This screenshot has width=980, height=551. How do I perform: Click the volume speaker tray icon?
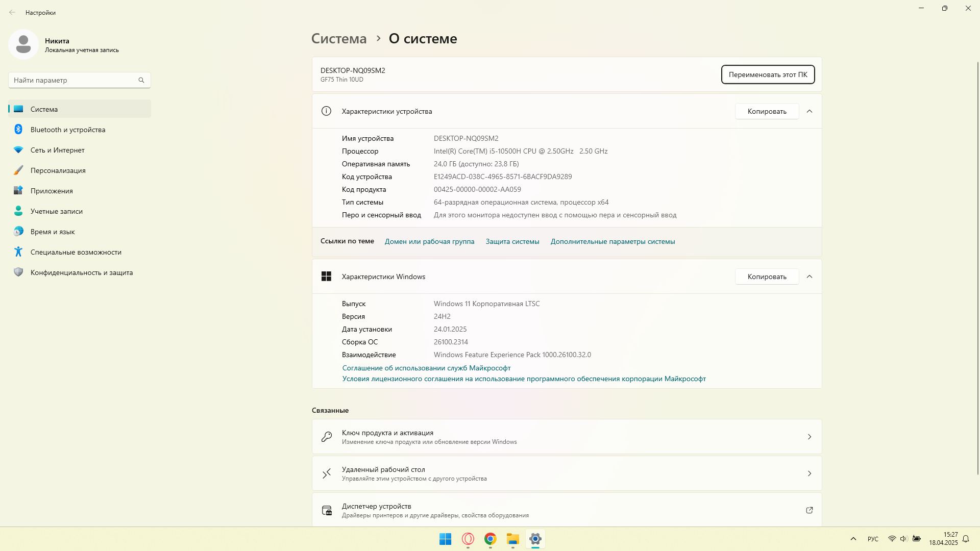coord(903,539)
